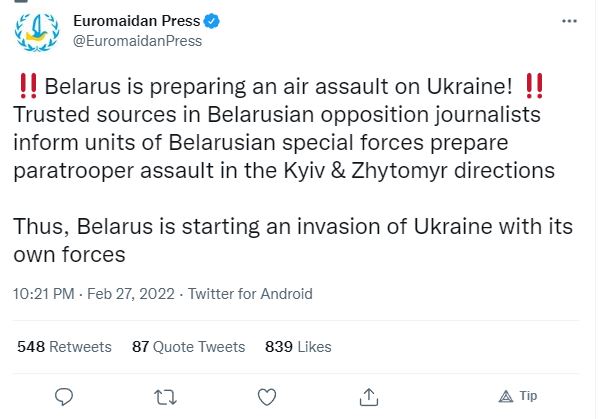Like the tweet with the heart icon
The height and width of the screenshot is (419, 609).
pos(267,396)
